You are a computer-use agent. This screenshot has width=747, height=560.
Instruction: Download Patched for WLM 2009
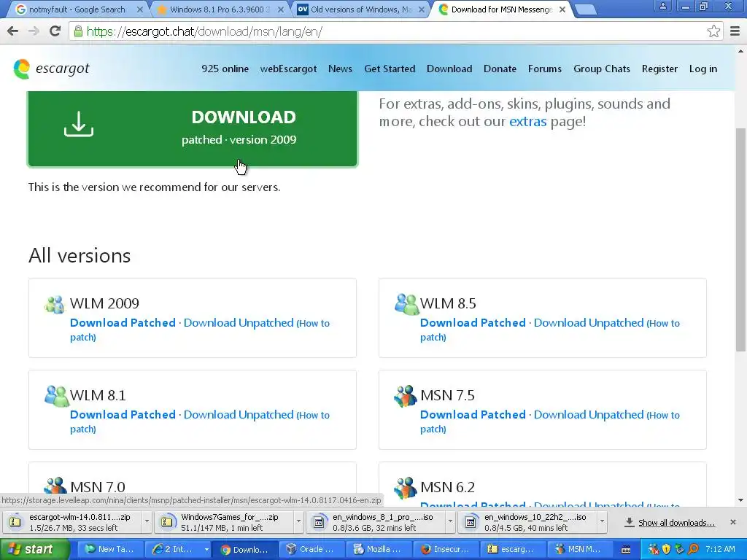123,323
